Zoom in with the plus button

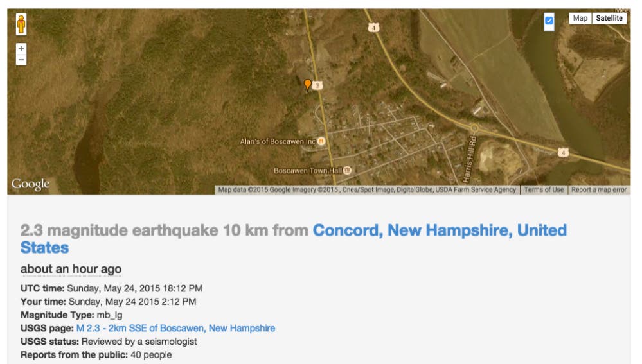tap(21, 48)
